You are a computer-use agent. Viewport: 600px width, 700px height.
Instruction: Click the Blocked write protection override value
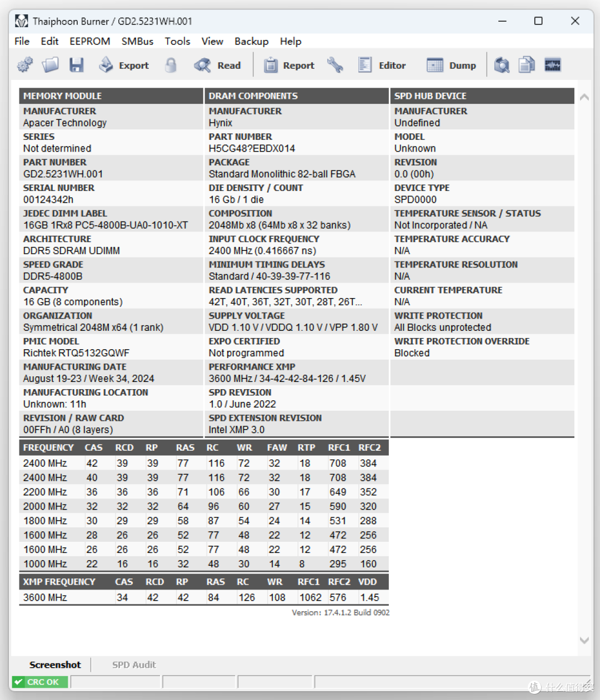pos(412,352)
